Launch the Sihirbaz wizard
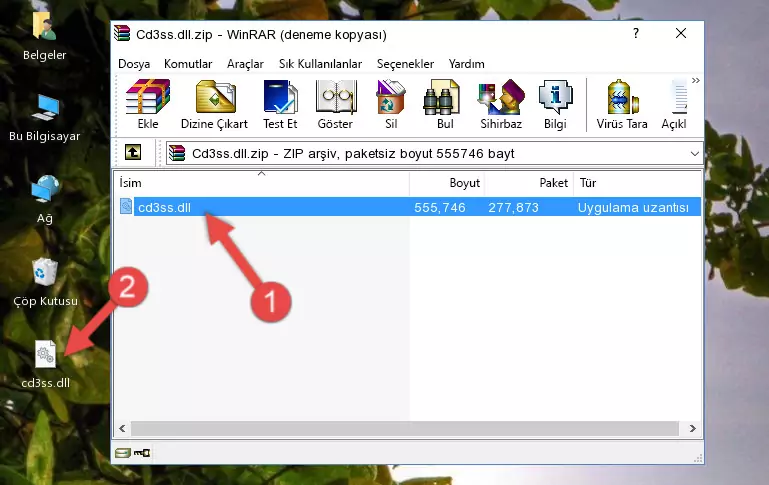Screen dimensions: 769x485 pyautogui.click(x=501, y=104)
